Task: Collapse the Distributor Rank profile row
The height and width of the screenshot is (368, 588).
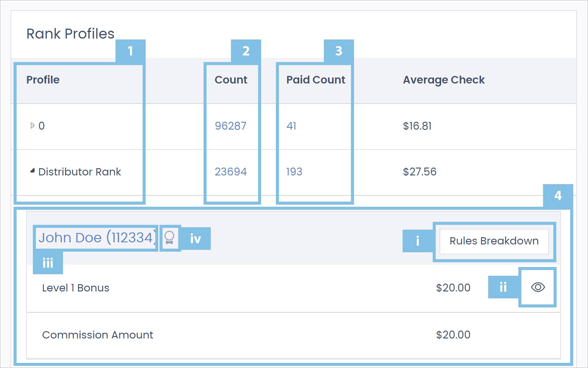Action: coord(32,171)
